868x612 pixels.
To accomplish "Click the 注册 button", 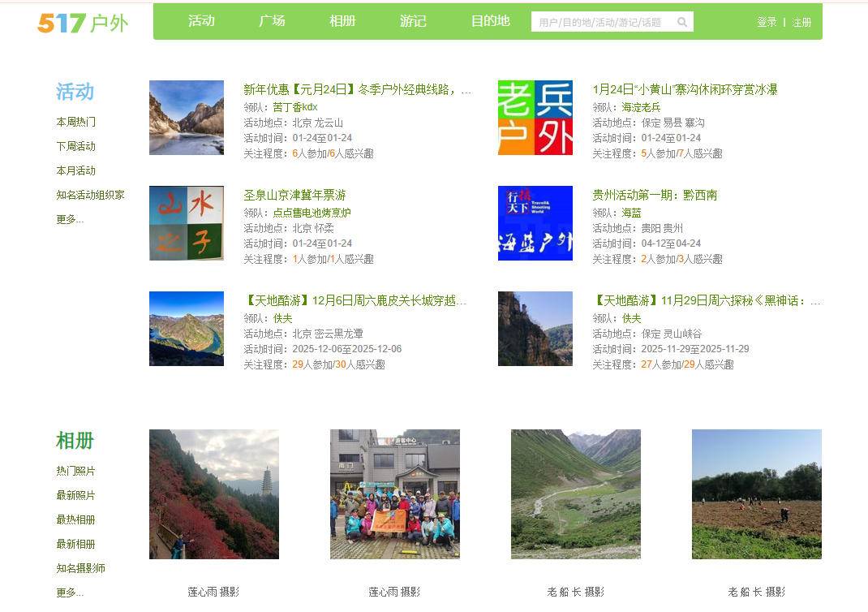I will point(801,22).
